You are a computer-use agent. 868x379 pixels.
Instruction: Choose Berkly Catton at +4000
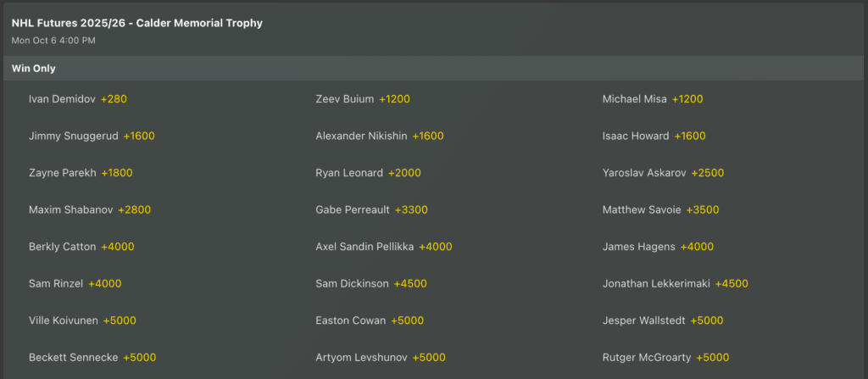[x=117, y=247]
